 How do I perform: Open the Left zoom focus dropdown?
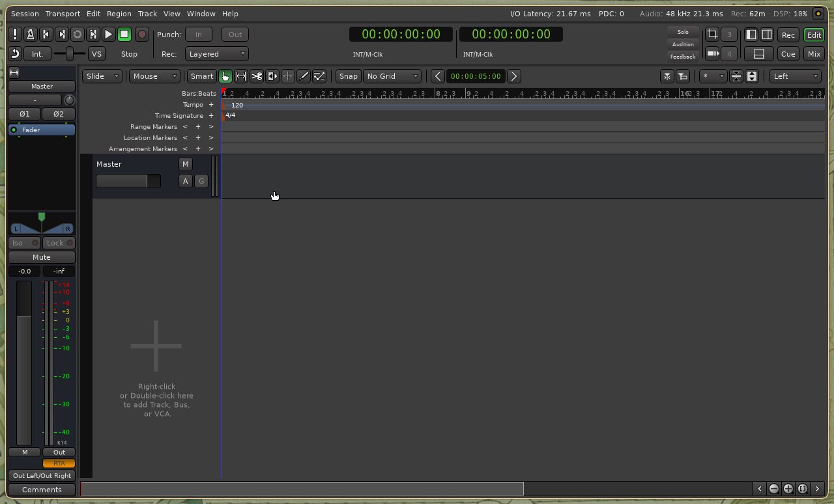[x=795, y=76]
